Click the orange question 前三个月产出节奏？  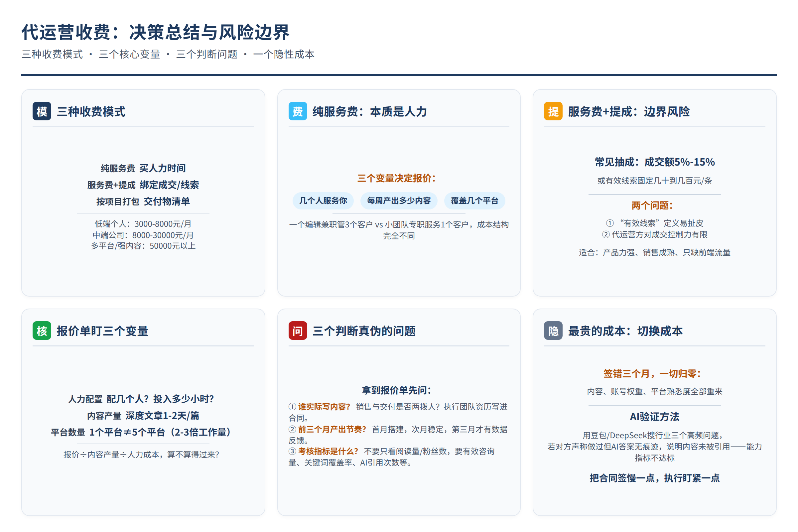coord(332,429)
